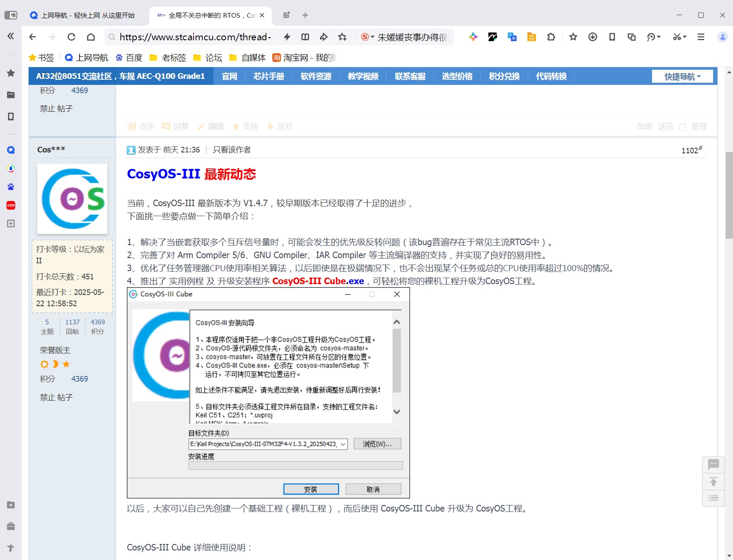Screen dimensions: 733x560
Task: Open sidebar favorites star icon
Action: click(11, 73)
